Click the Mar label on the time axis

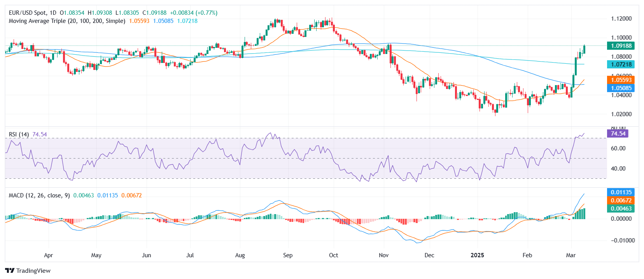pos(570,255)
